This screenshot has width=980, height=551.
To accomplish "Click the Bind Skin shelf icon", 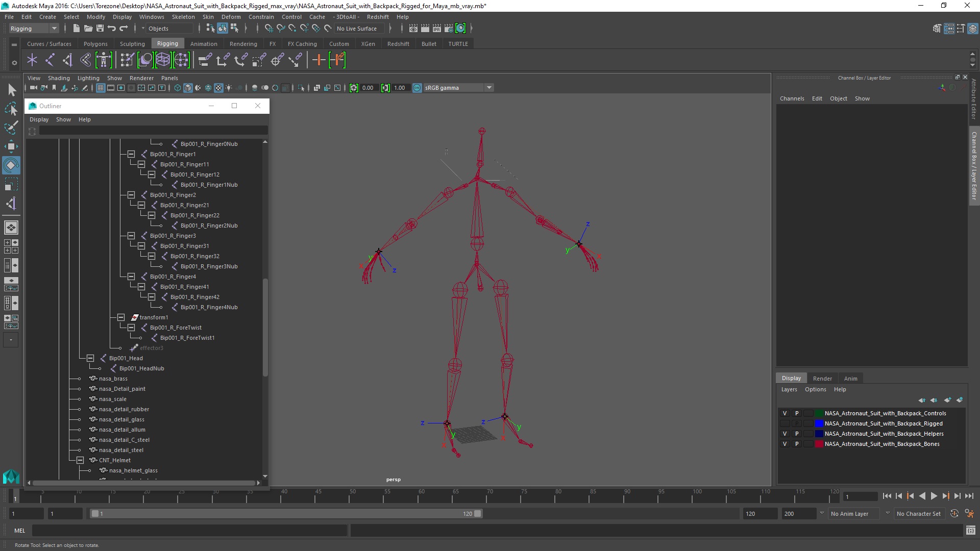I will (x=86, y=60).
